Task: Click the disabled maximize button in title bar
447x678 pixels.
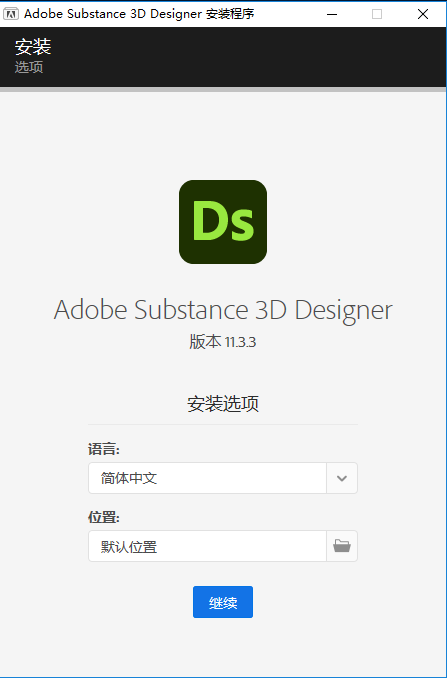Action: tap(377, 14)
